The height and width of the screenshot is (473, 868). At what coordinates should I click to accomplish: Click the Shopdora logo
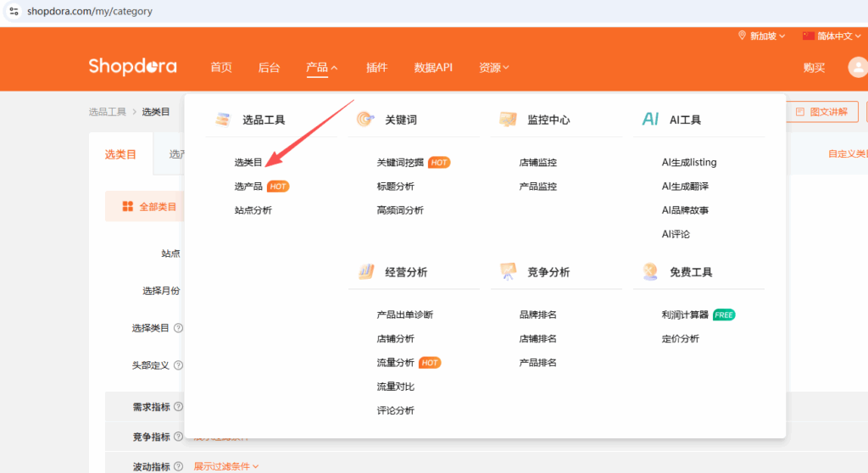(x=132, y=67)
